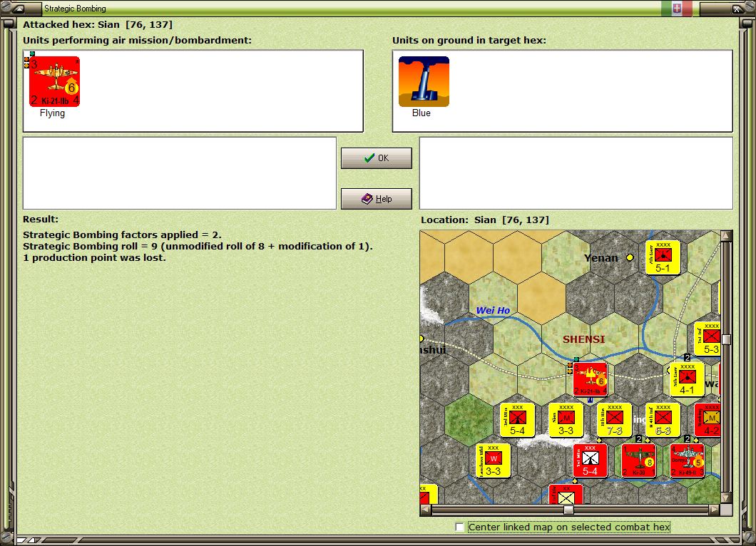
Task: Click the map's horizontal scrollbar left arrow
Action: pyautogui.click(x=425, y=510)
